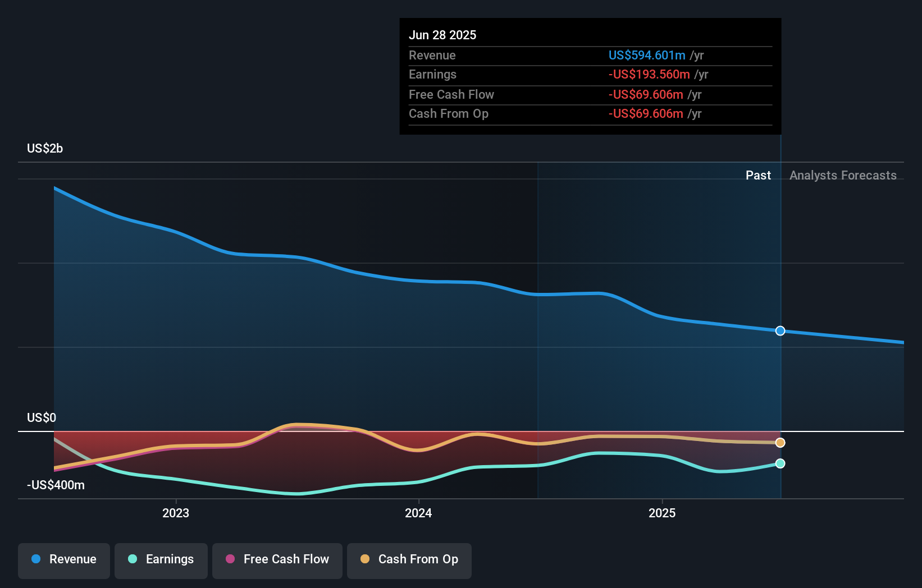The image size is (922, 588).
Task: Click the US$2b y-axis label
Action: point(45,148)
